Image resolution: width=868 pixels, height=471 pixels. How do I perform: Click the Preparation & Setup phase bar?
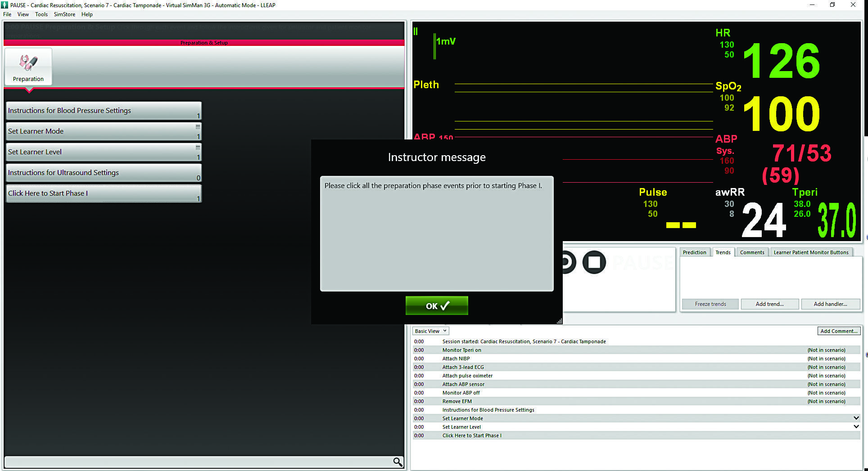click(204, 43)
